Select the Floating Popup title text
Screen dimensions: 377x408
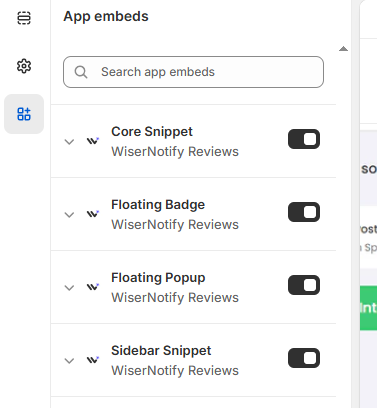pyautogui.click(x=158, y=278)
